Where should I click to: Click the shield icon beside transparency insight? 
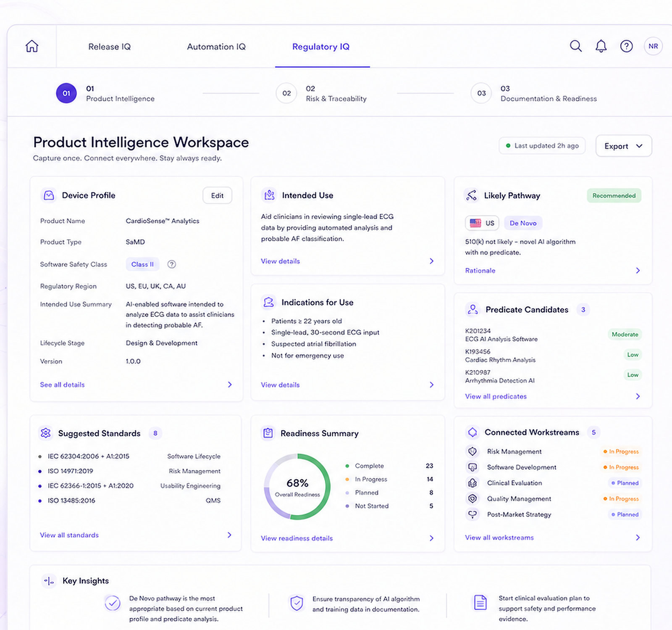click(x=297, y=603)
